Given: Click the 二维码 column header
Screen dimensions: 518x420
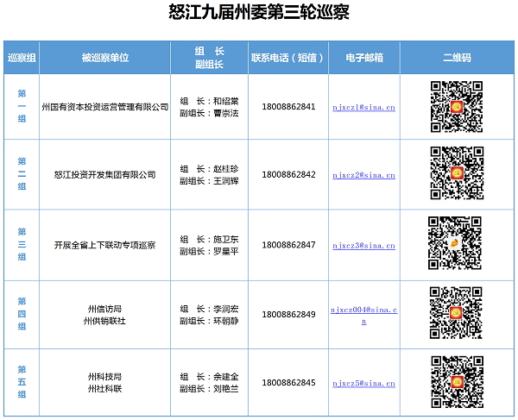Looking at the screenshot, I should (x=456, y=58).
